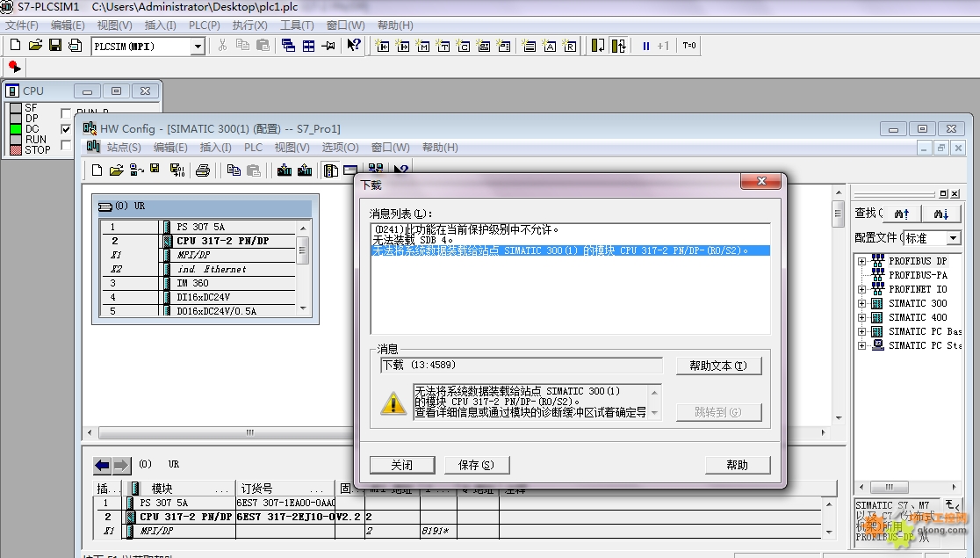
Task: Click the new station icon in HW Config toolbar
Action: (97, 170)
